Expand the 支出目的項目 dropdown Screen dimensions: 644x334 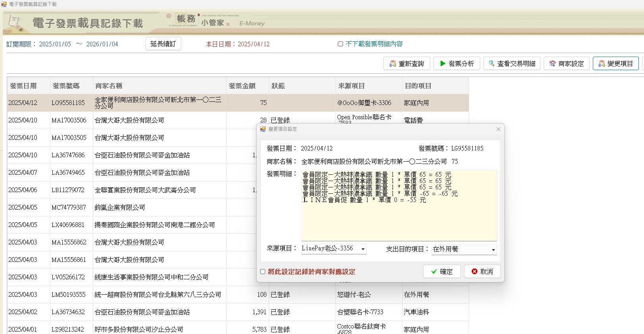coord(493,250)
